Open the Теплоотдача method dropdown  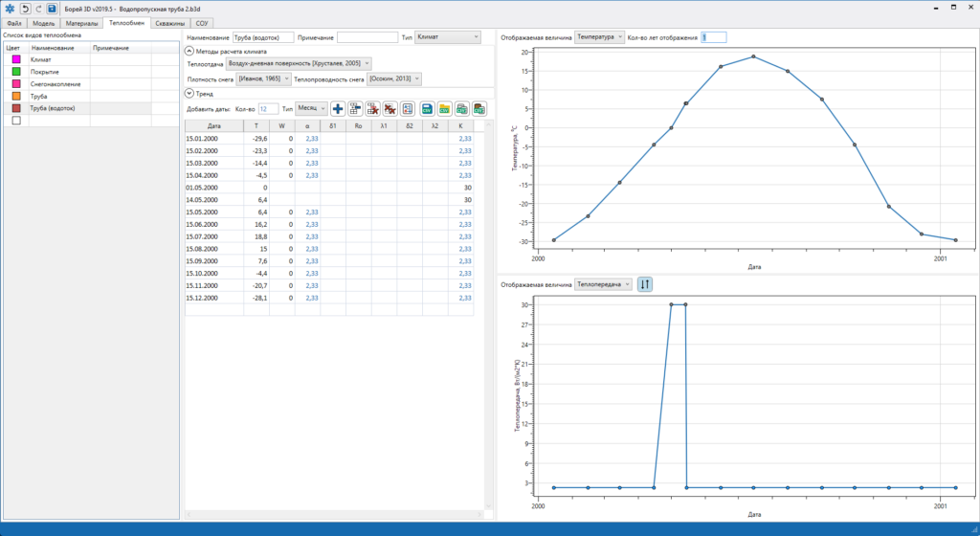299,64
